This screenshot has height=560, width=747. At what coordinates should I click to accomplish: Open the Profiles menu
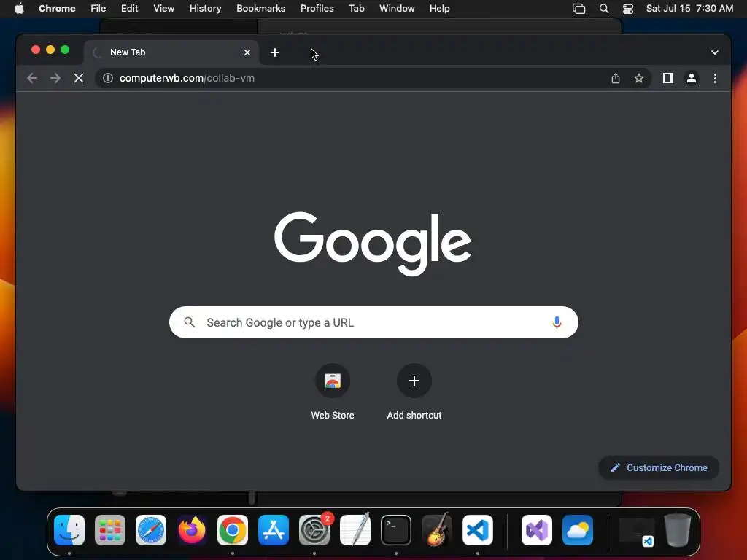(317, 8)
